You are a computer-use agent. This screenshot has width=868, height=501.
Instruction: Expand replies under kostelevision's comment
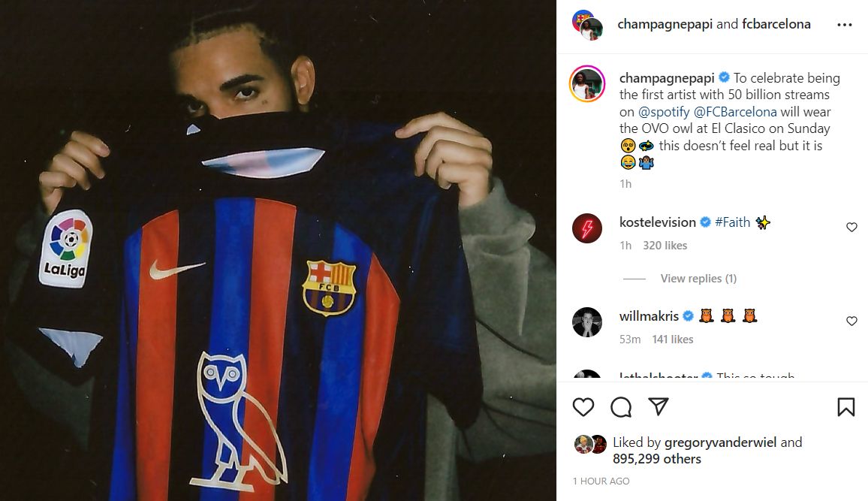point(698,278)
